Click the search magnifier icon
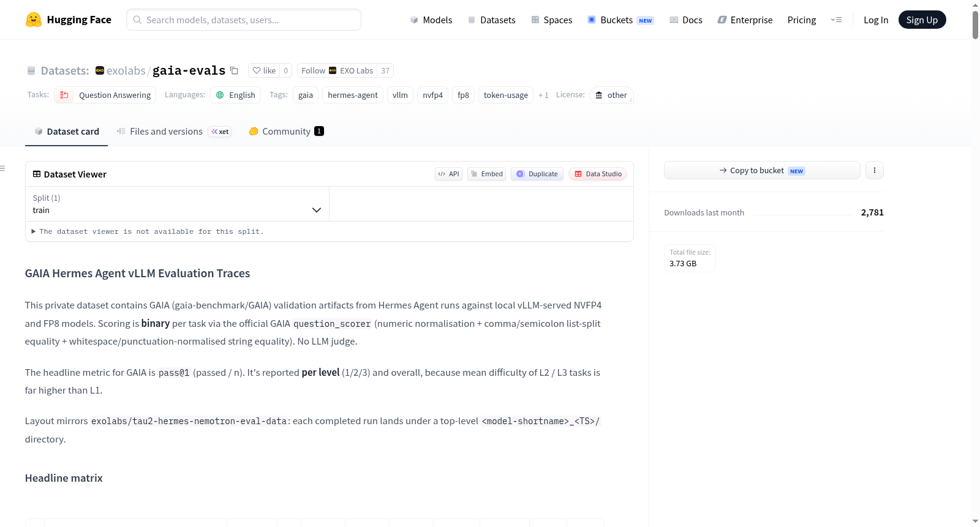This screenshot has height=527, width=980. coord(137,20)
